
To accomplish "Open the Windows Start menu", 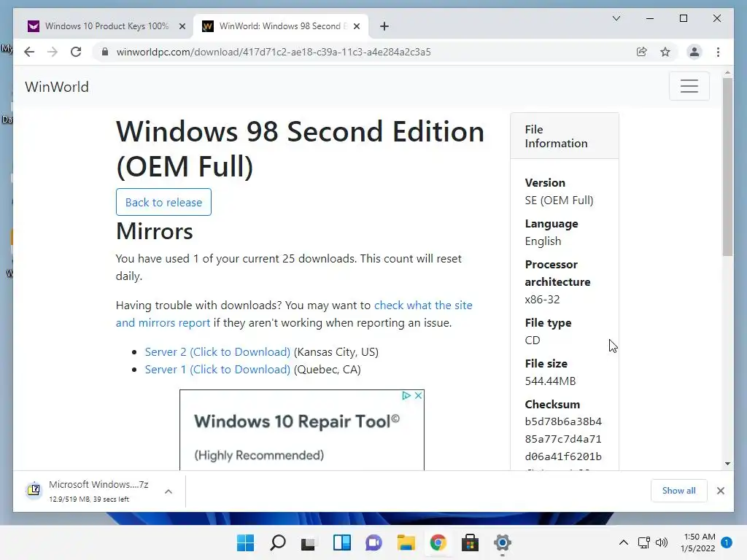I will coord(245,542).
